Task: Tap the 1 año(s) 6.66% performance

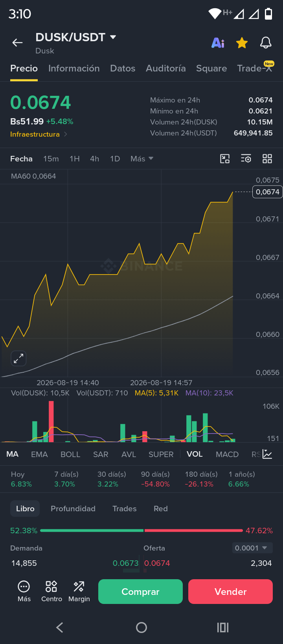Action: coord(241,479)
